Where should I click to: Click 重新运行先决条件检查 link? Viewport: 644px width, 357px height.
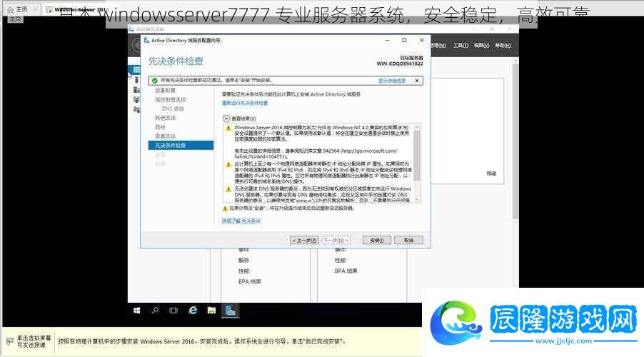[x=245, y=103]
